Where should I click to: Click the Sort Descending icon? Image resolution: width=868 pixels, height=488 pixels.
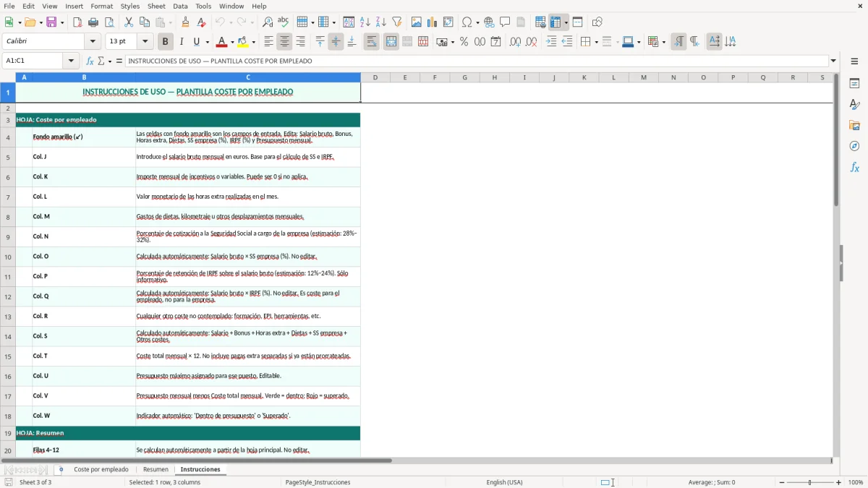tap(381, 22)
